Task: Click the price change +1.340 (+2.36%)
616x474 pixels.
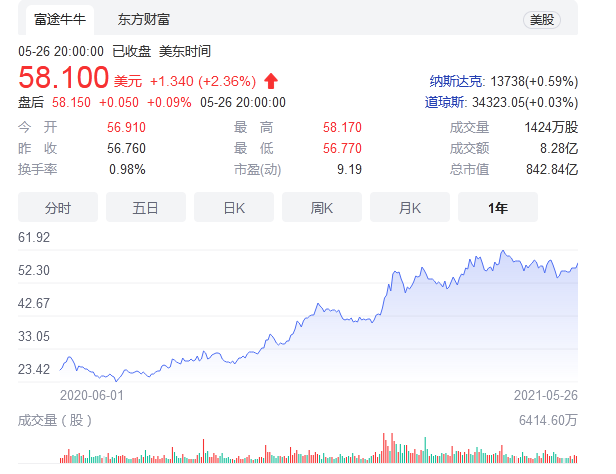Action: [x=203, y=81]
